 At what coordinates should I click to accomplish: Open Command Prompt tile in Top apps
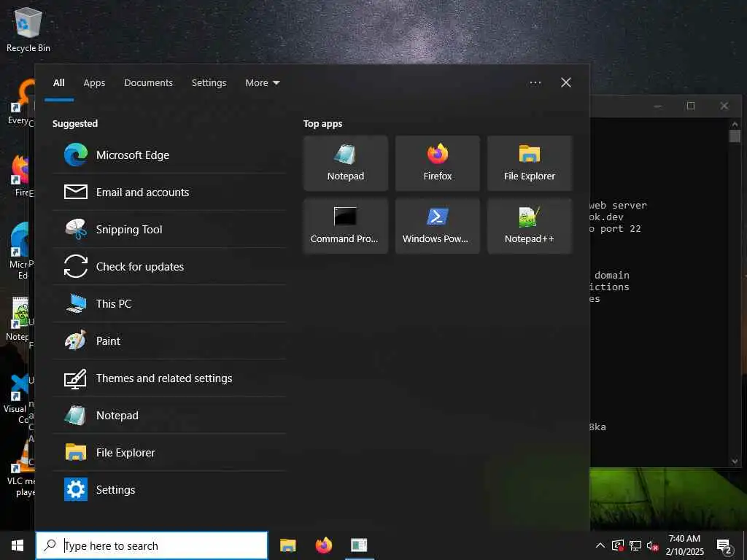(x=345, y=226)
